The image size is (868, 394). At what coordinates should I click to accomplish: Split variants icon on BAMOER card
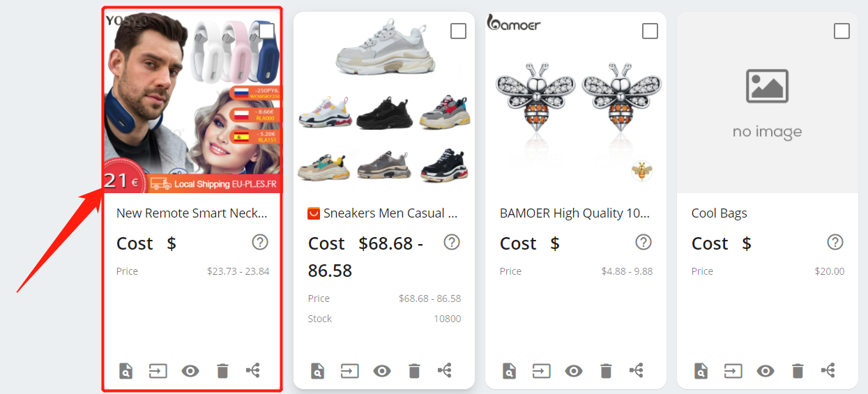637,371
